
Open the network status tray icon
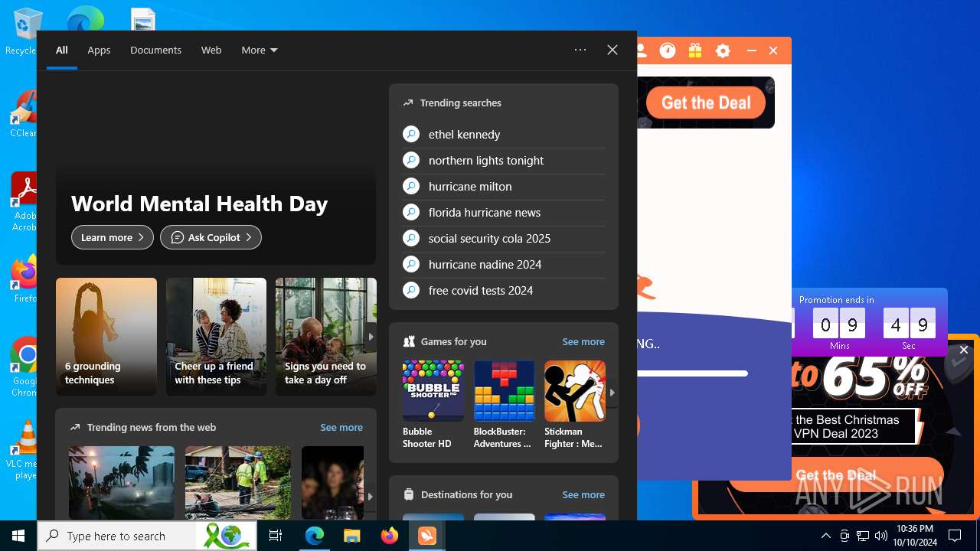[x=863, y=536]
